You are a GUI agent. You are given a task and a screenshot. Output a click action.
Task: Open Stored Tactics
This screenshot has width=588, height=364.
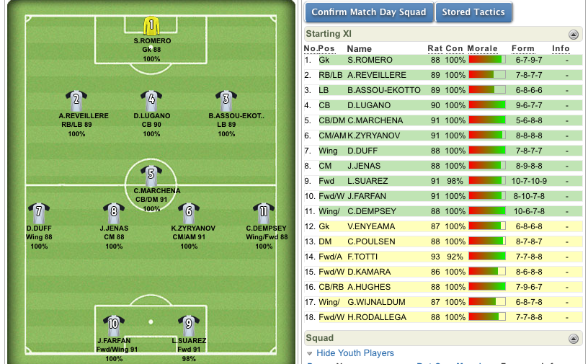pyautogui.click(x=473, y=12)
